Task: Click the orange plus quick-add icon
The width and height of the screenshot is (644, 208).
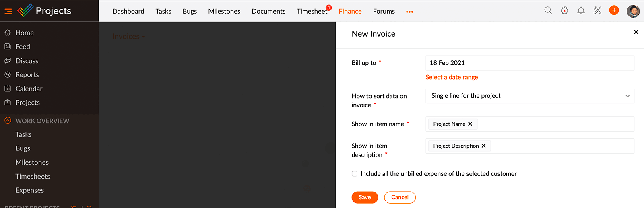Action: coord(614,10)
